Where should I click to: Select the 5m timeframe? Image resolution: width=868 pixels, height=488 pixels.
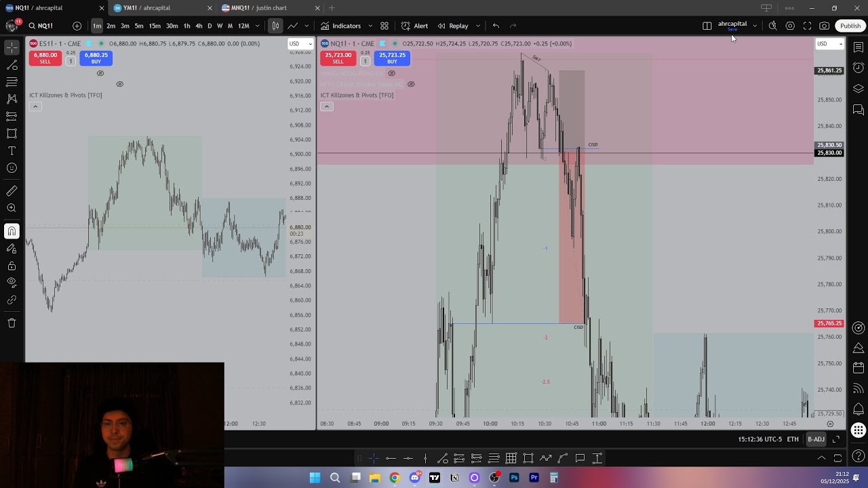(139, 26)
